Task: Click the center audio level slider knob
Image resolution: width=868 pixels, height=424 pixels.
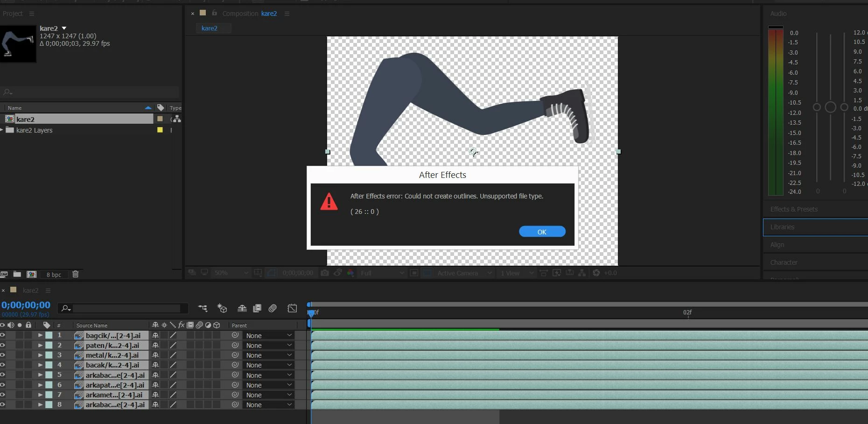Action: (830, 107)
